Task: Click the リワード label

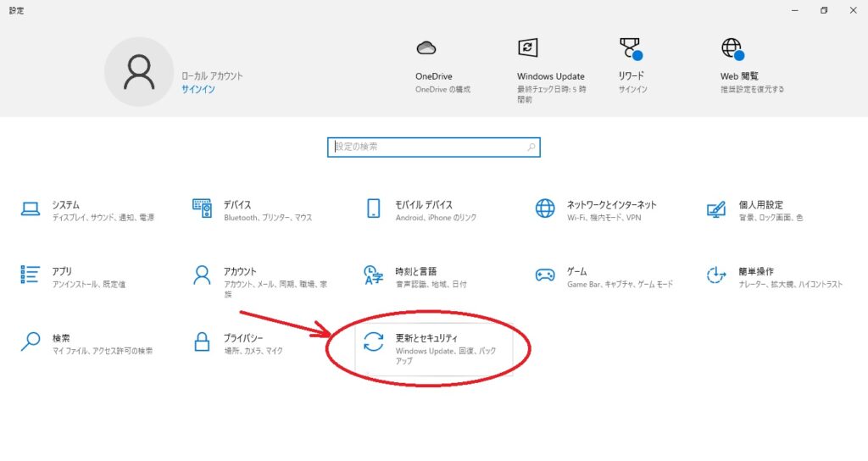Action: pos(632,75)
